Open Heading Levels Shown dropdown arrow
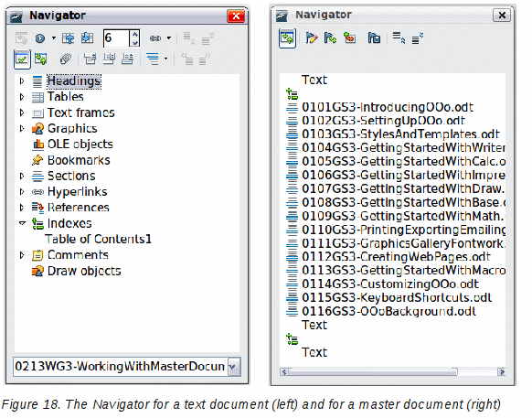The image size is (532, 418). [165, 59]
